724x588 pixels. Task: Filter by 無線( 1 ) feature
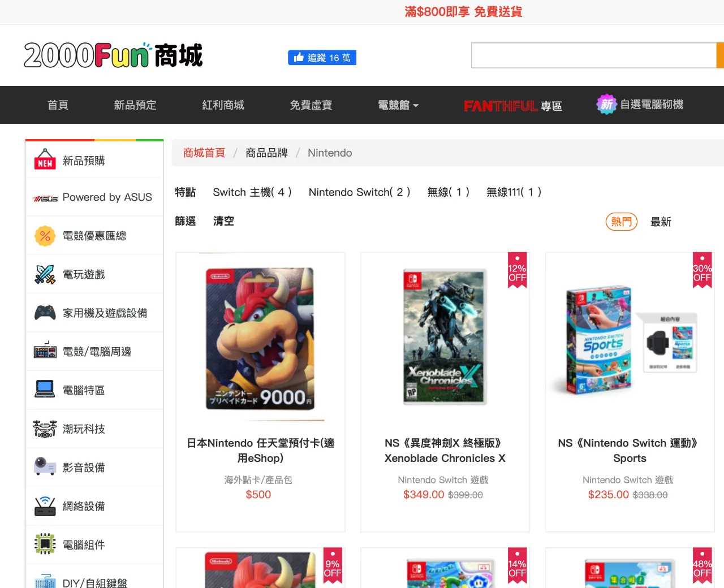click(x=449, y=192)
